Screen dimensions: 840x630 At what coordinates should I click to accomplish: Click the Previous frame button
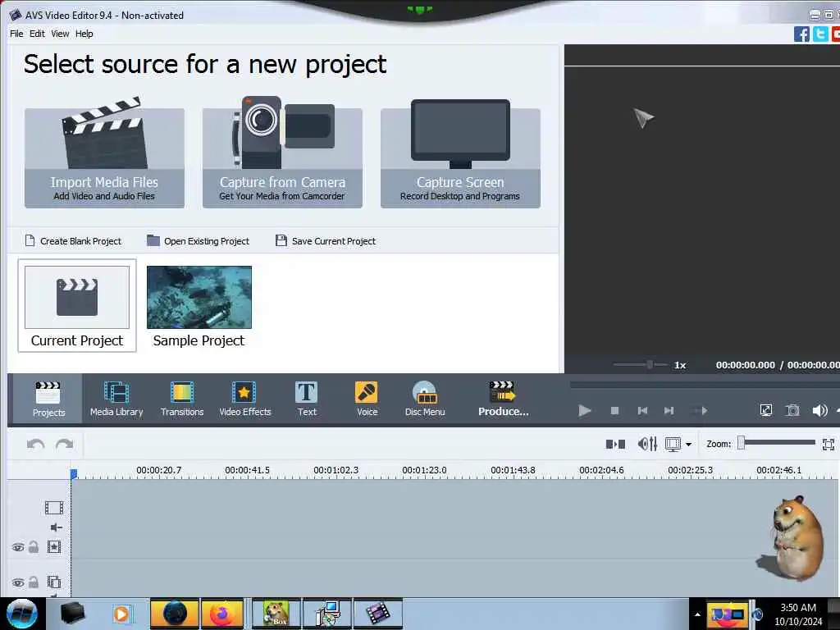(642, 411)
